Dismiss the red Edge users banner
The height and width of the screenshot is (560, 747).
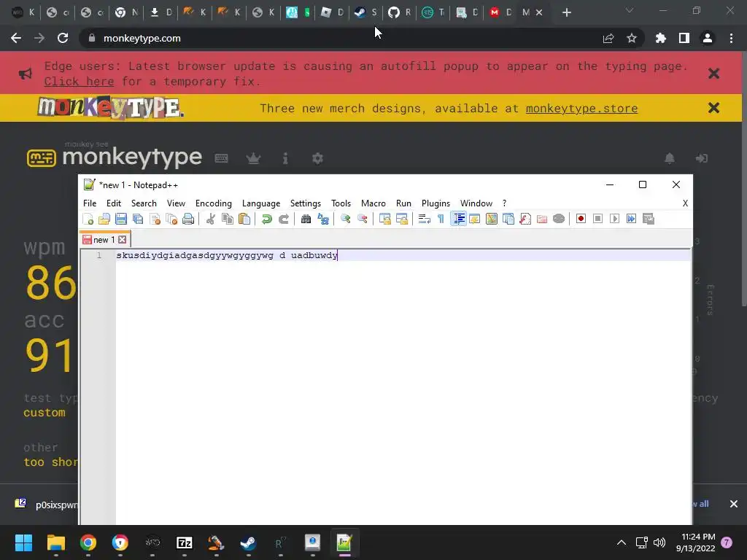pos(713,74)
